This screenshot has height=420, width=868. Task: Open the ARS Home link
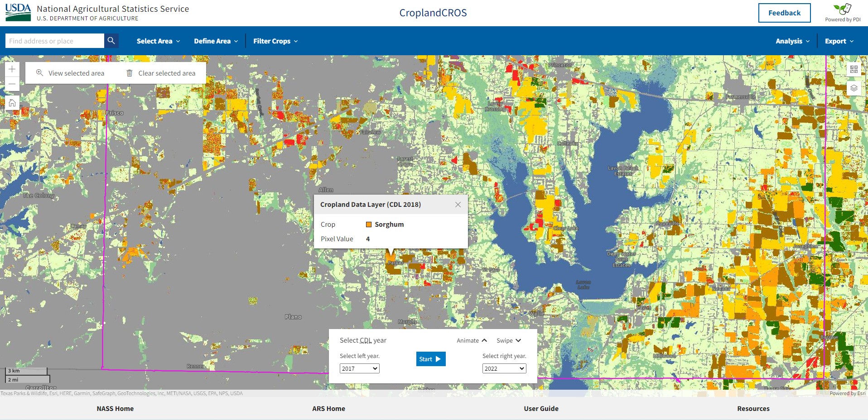(328, 409)
